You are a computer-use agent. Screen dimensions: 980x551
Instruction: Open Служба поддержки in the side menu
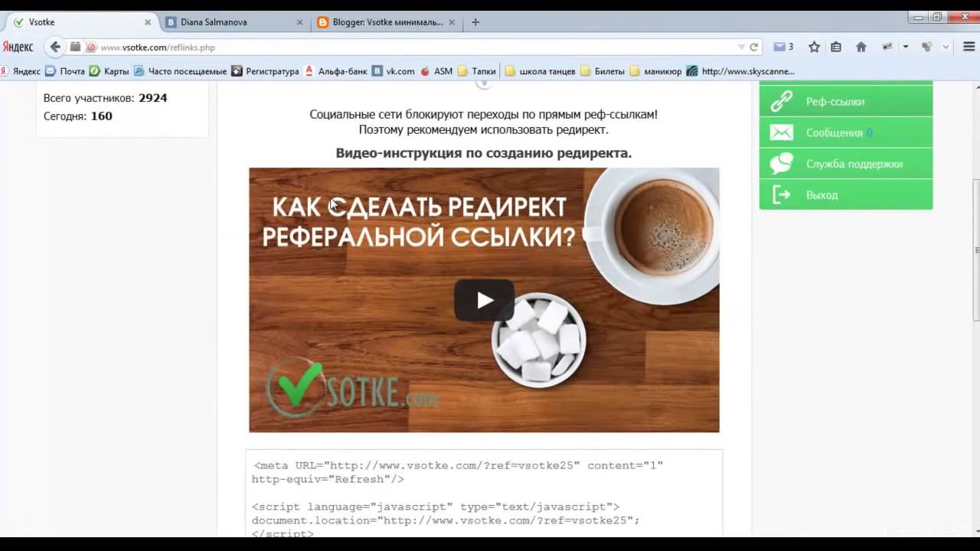pos(846,164)
